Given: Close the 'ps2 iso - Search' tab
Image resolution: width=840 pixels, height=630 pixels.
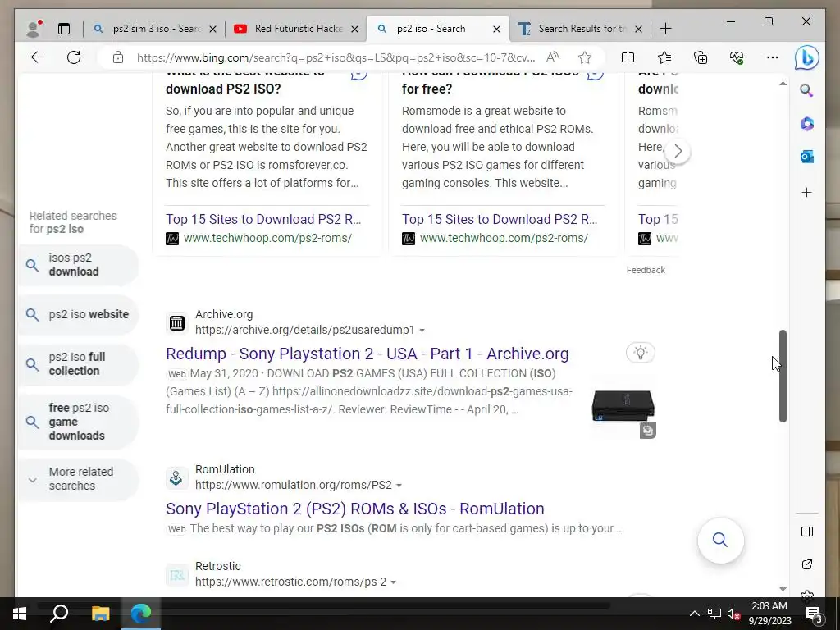Looking at the screenshot, I should point(496,29).
